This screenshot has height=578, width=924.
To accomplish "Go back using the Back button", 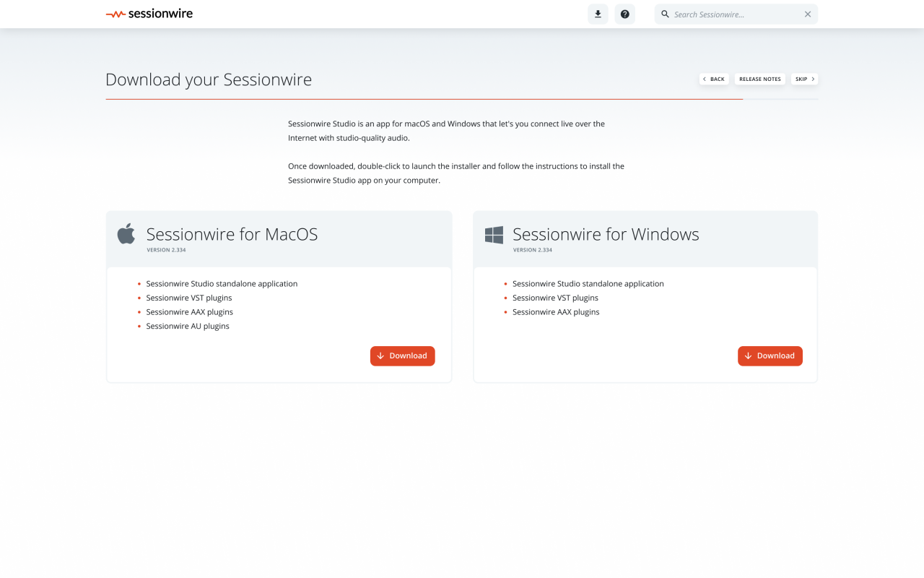I will [x=714, y=79].
